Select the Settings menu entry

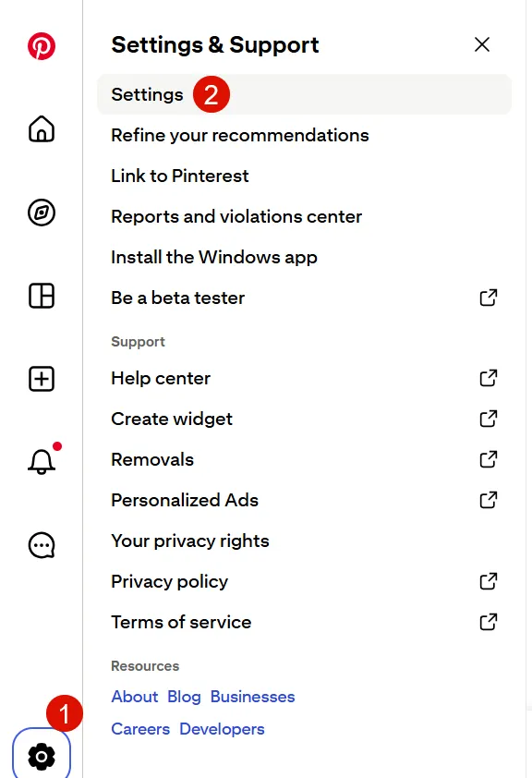pos(304,94)
